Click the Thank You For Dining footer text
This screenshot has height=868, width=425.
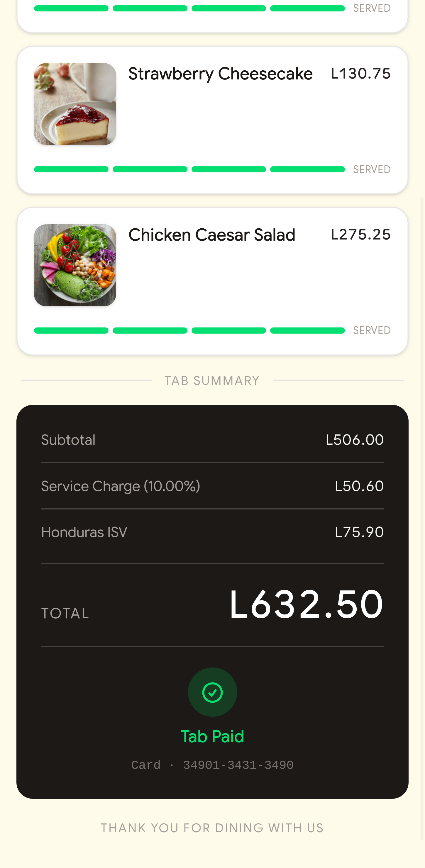[x=212, y=828]
